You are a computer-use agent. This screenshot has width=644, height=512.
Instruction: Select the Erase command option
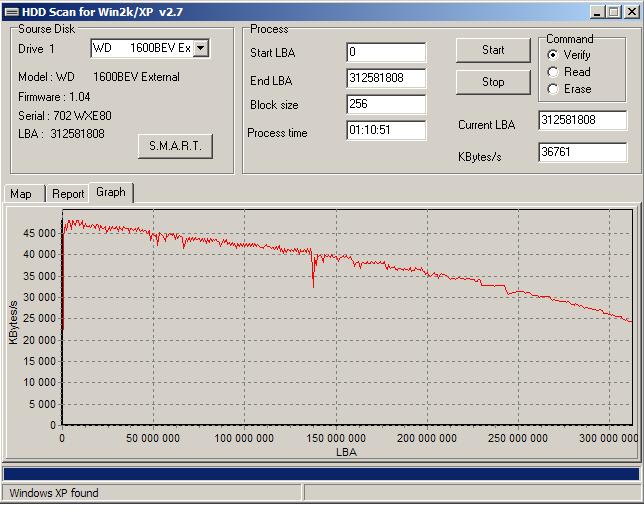[x=553, y=89]
